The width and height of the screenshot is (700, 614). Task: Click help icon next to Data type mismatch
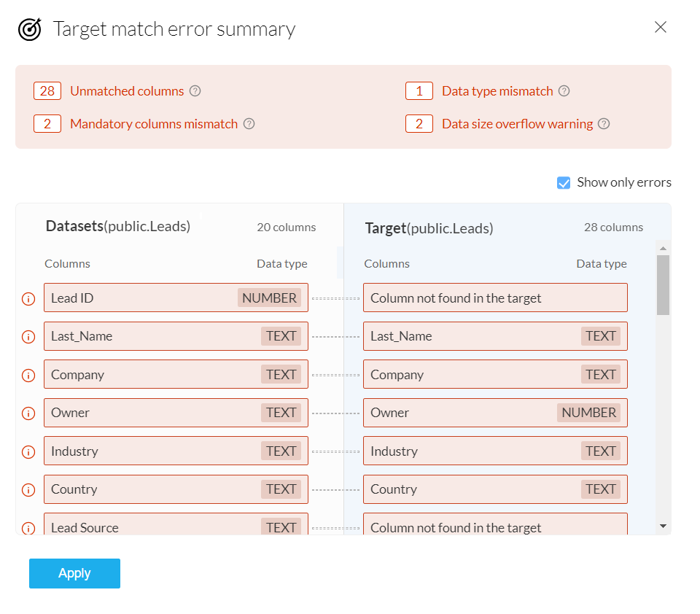click(x=564, y=91)
